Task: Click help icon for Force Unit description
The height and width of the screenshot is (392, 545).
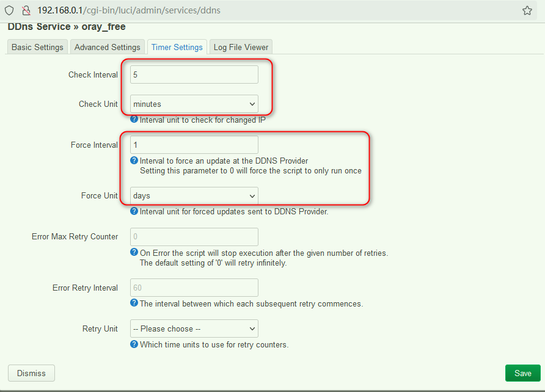Action: tap(134, 211)
